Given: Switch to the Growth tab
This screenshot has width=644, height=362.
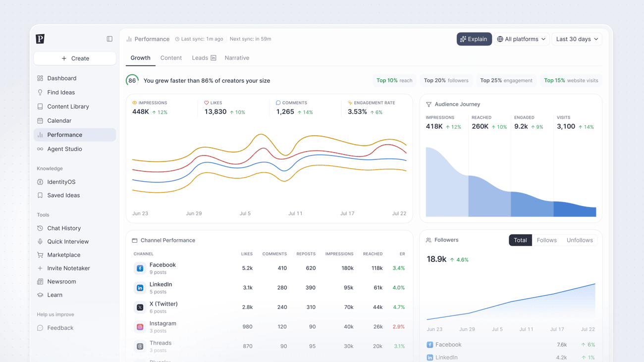Looking at the screenshot, I should point(141,58).
